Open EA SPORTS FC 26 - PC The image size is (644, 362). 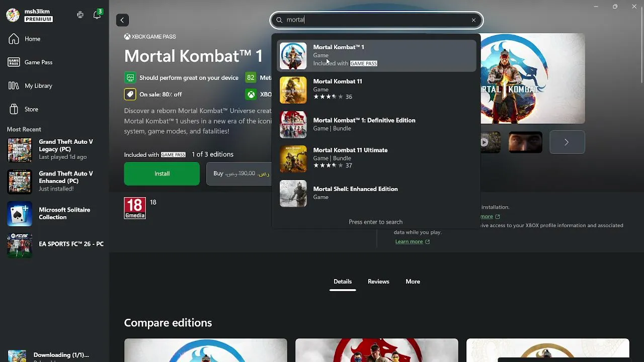click(54, 245)
